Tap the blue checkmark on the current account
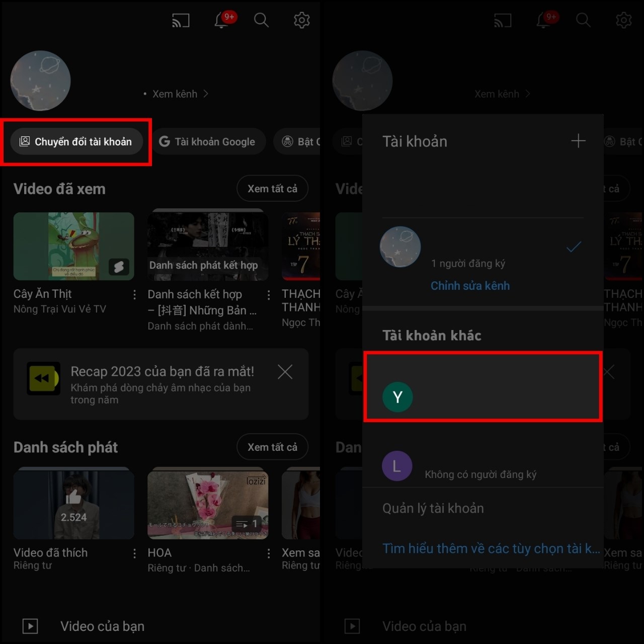Image resolution: width=644 pixels, height=644 pixels. pyautogui.click(x=573, y=247)
